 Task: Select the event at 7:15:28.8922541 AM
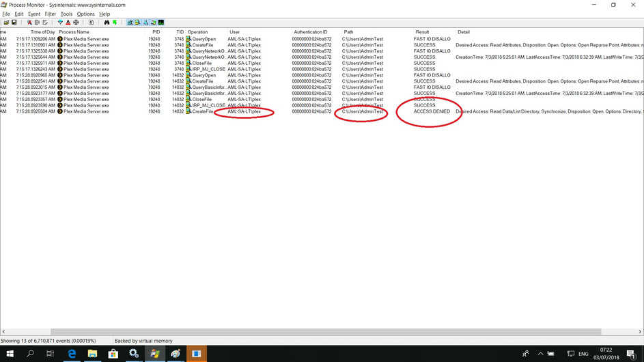[322, 81]
